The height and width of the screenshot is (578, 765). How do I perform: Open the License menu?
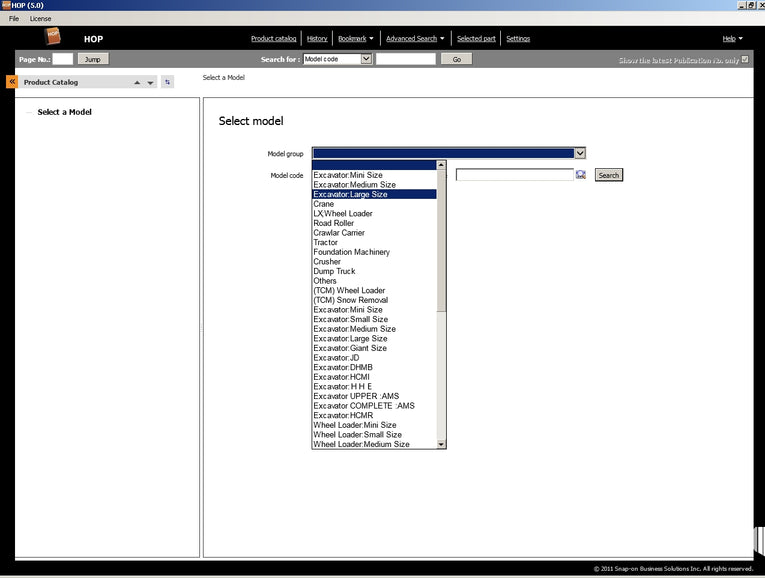coord(41,19)
